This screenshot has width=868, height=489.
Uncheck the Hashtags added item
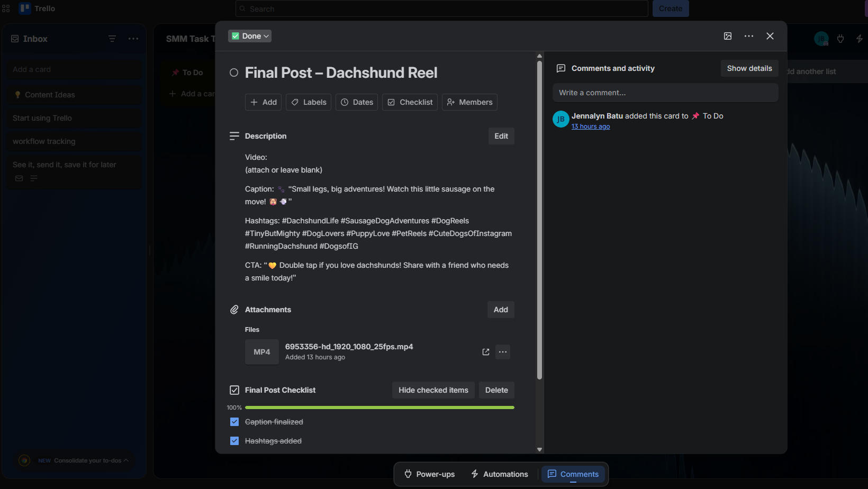(x=234, y=441)
